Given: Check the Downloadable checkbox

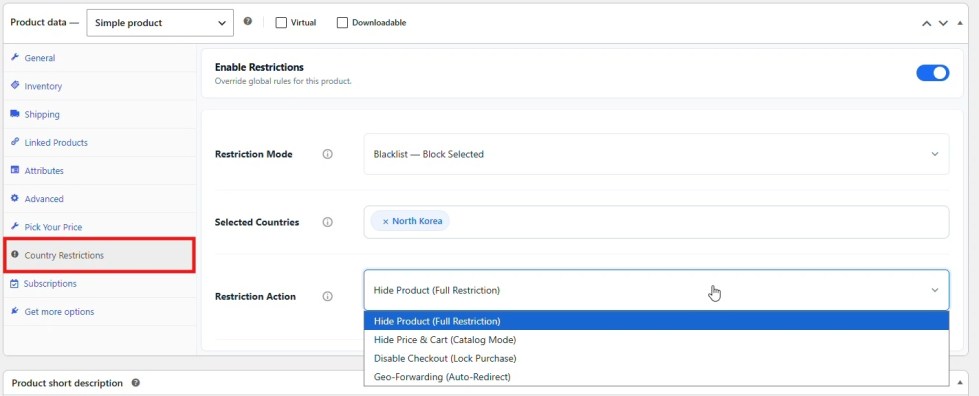Looking at the screenshot, I should [x=342, y=22].
